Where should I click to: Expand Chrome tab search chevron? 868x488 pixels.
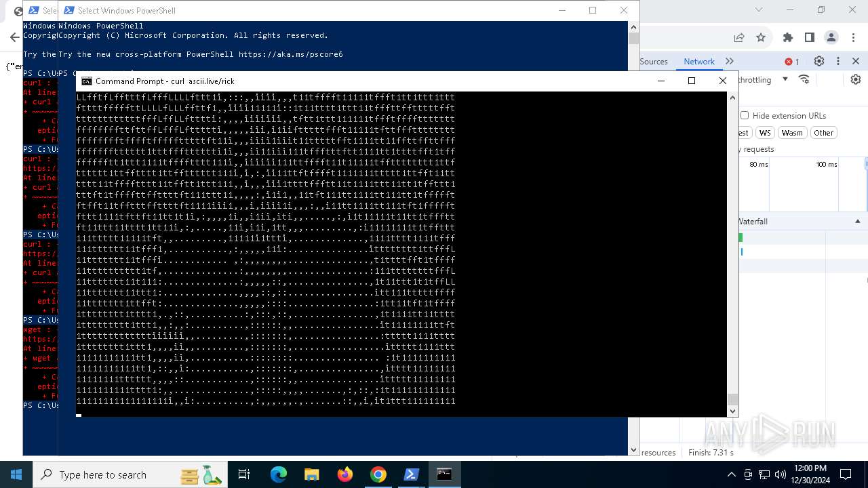(x=759, y=10)
